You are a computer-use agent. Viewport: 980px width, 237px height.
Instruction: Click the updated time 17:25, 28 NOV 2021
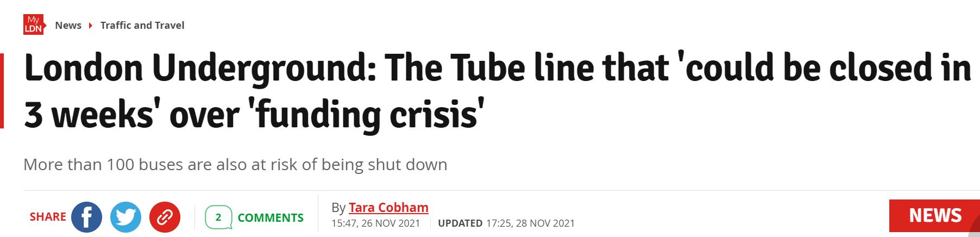pos(530,223)
